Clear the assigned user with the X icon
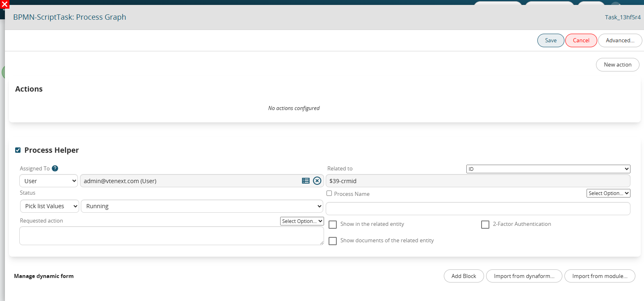 (317, 181)
